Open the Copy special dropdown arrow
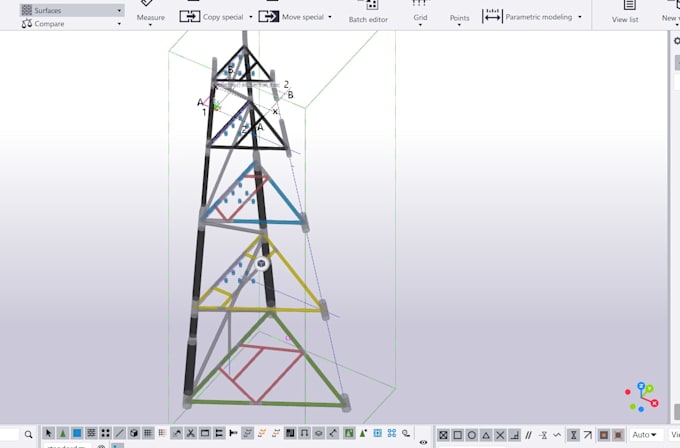 [x=251, y=17]
